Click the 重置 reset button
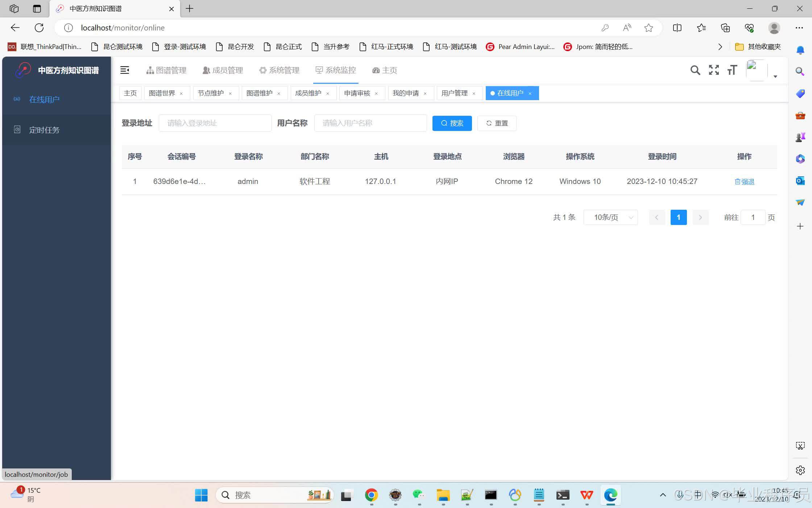The height and width of the screenshot is (508, 812). [x=497, y=123]
